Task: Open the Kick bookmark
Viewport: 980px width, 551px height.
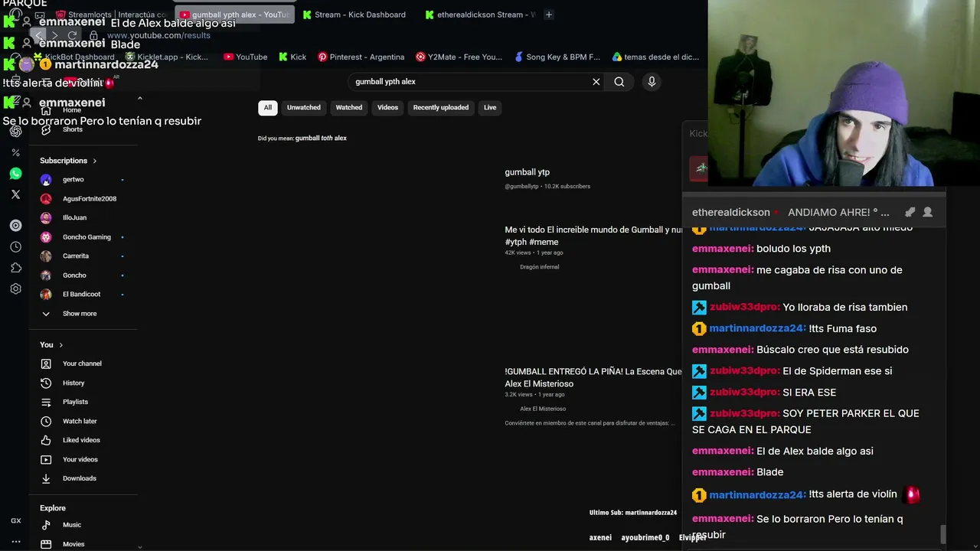Action: (292, 57)
